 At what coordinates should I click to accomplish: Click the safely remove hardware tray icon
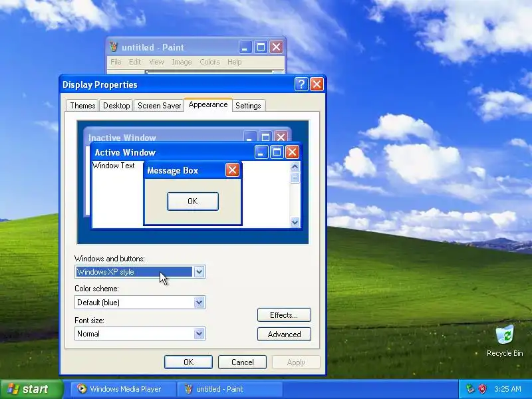(x=470, y=389)
